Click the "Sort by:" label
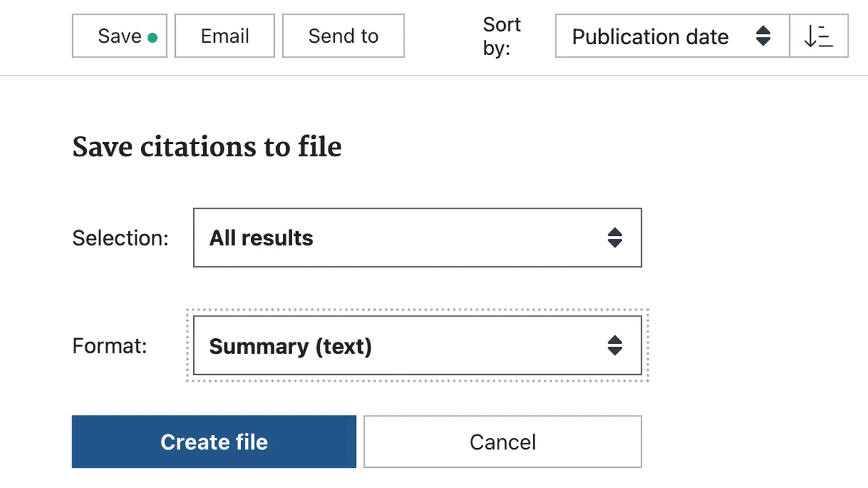This screenshot has width=868, height=488. click(x=501, y=36)
